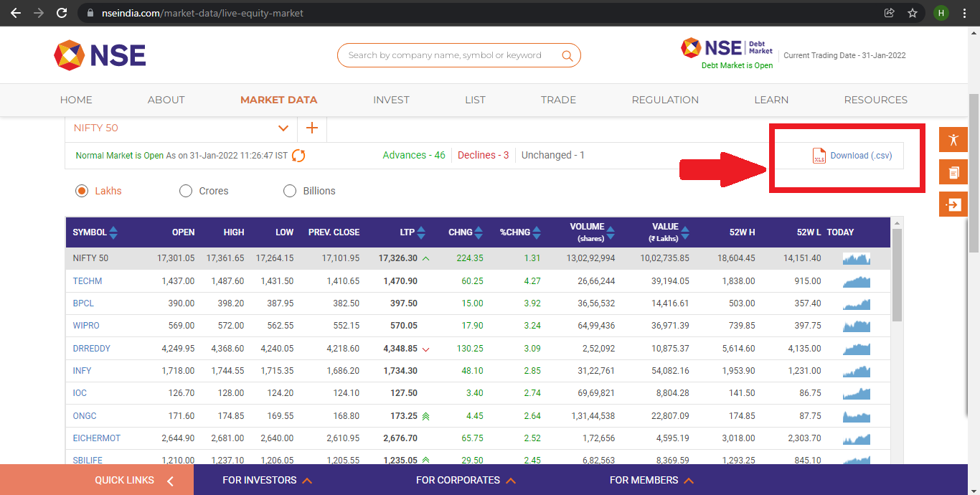
Task: Sort by CHNG column arrows
Action: point(479,232)
